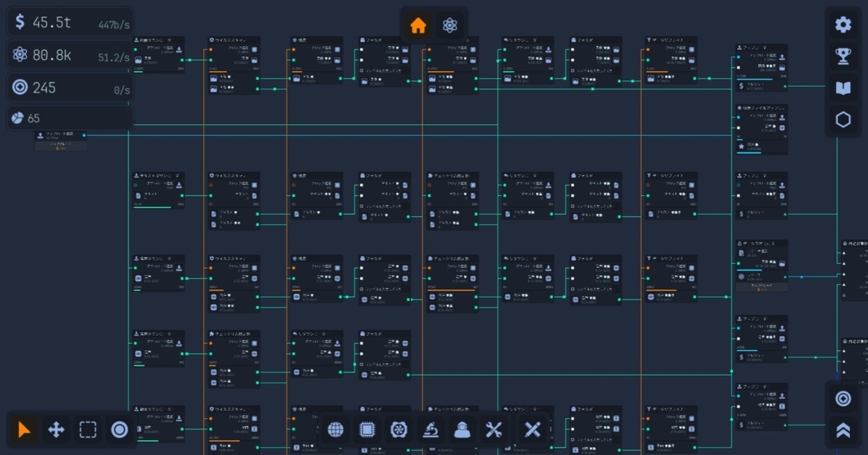
Task: Click the circle tool next to selection box
Action: 120,430
